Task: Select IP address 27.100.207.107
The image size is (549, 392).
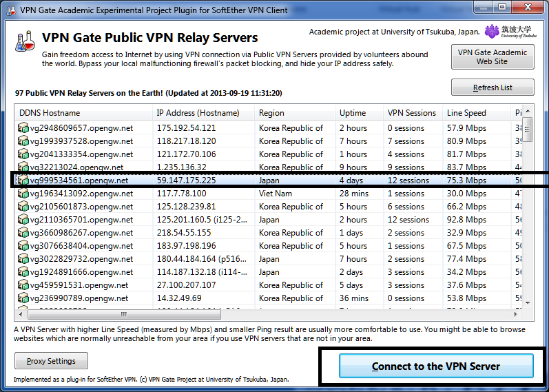Action: (186, 285)
